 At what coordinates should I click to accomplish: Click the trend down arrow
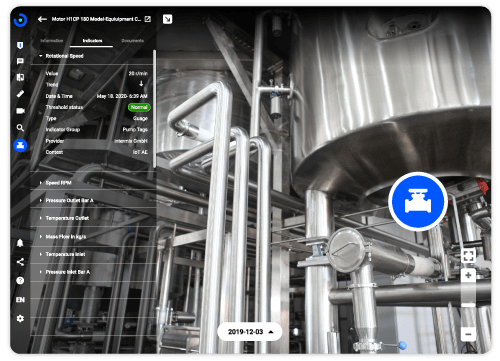[x=141, y=84]
